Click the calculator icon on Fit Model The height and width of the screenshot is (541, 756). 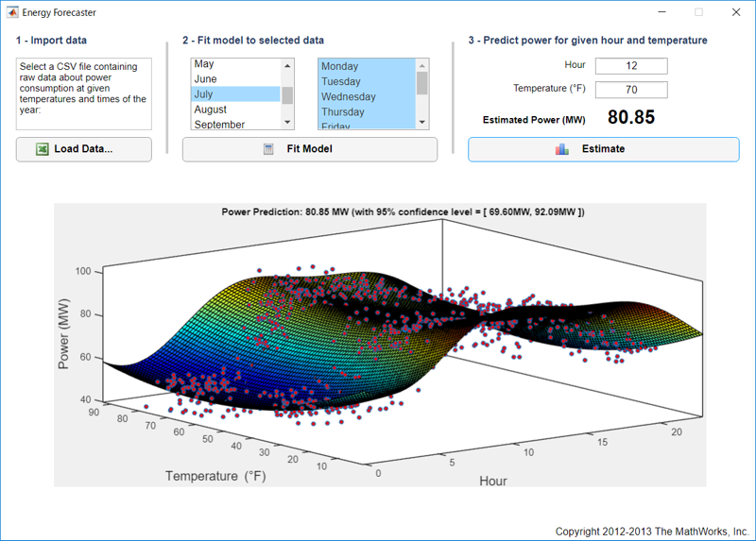tap(269, 149)
